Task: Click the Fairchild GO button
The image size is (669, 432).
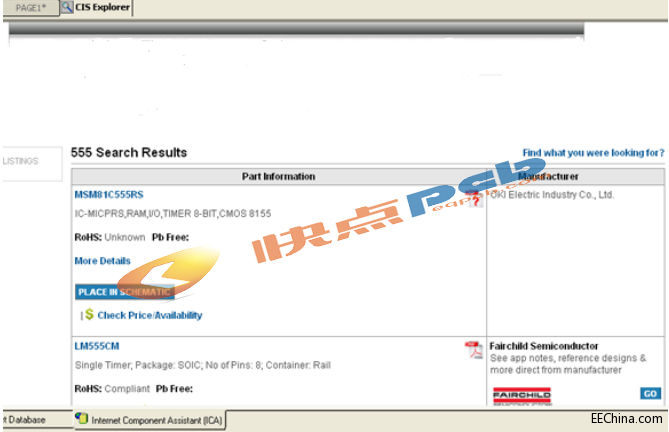Action: pos(650,393)
